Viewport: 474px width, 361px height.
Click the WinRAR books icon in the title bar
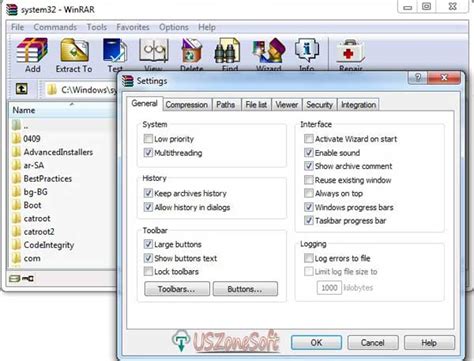tap(12, 9)
